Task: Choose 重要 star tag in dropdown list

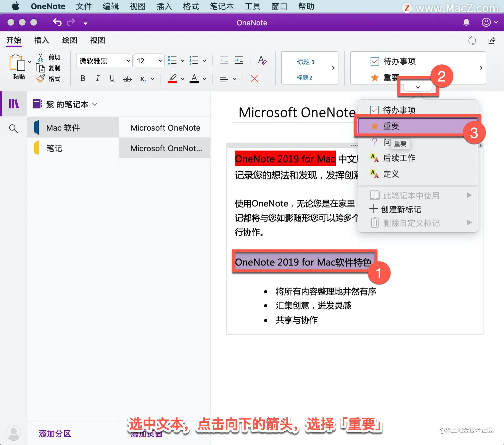Action: point(418,126)
